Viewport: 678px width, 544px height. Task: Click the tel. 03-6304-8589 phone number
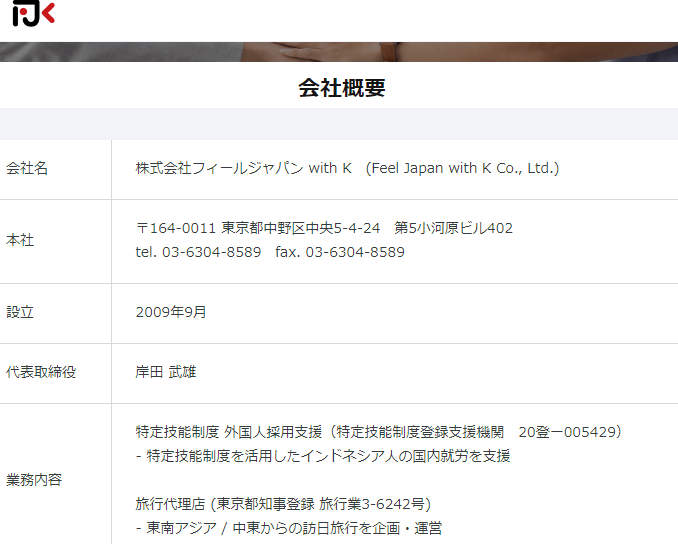pos(198,252)
